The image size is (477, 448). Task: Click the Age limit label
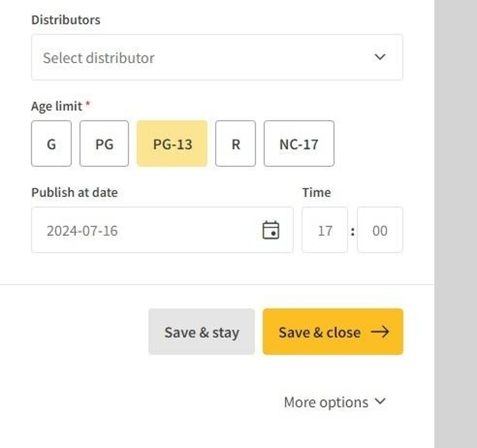(57, 106)
